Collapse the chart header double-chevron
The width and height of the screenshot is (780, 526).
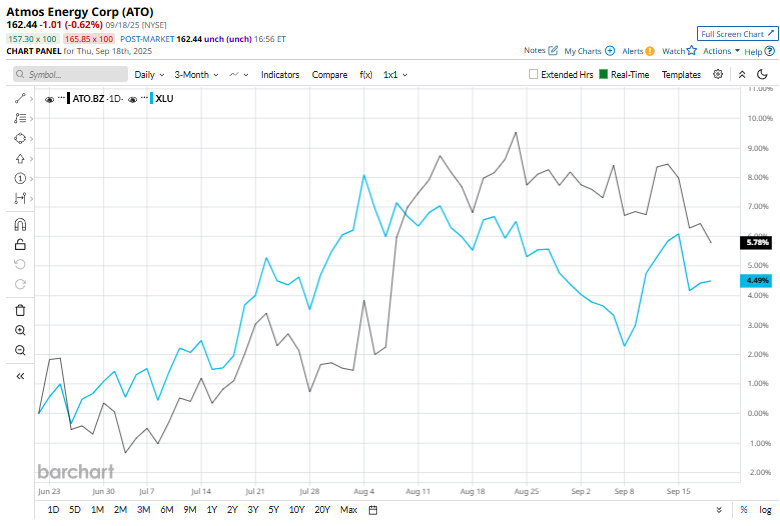coord(742,75)
